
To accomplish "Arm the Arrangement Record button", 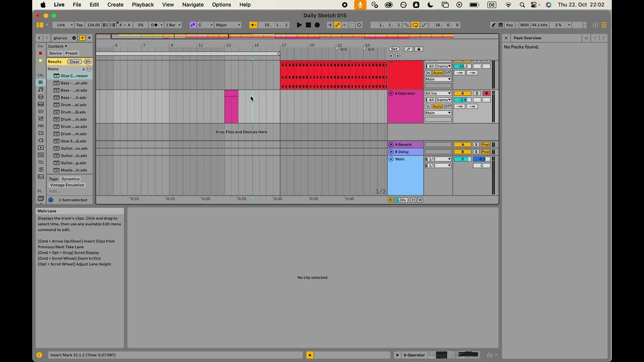I will tap(317, 25).
